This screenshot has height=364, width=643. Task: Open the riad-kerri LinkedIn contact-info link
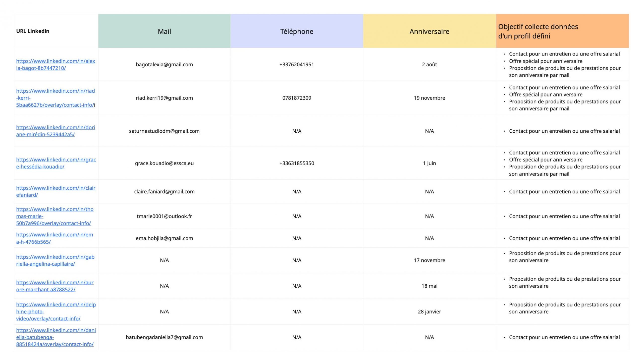click(x=55, y=98)
